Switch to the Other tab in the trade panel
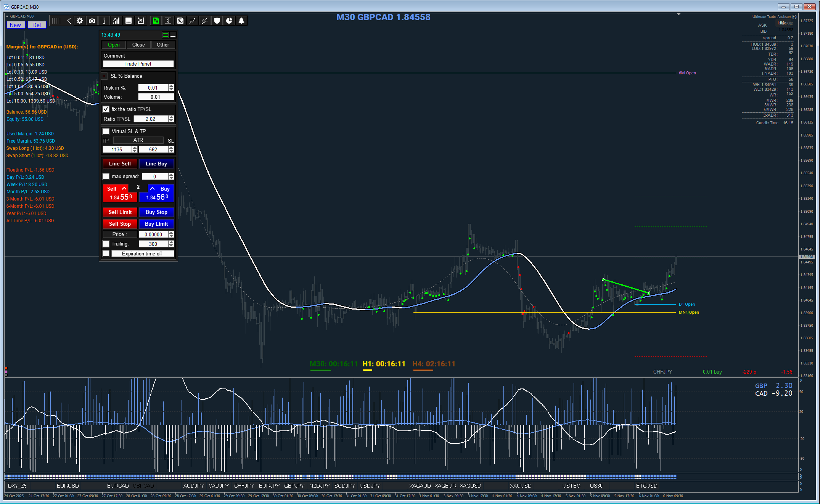 point(163,45)
